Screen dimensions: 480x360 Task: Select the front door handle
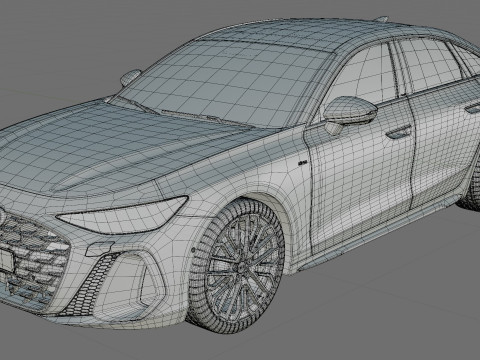click(398, 132)
